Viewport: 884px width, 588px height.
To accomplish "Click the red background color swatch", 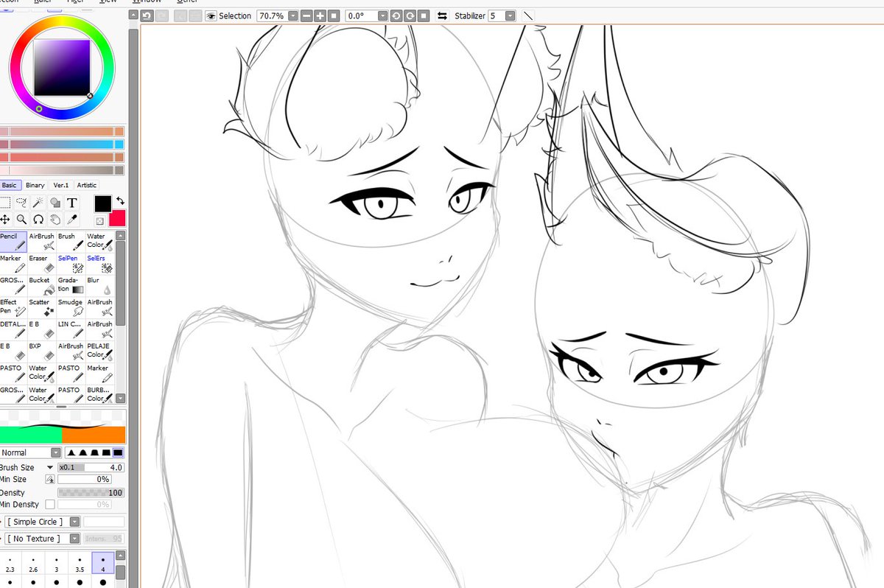I will [x=117, y=218].
